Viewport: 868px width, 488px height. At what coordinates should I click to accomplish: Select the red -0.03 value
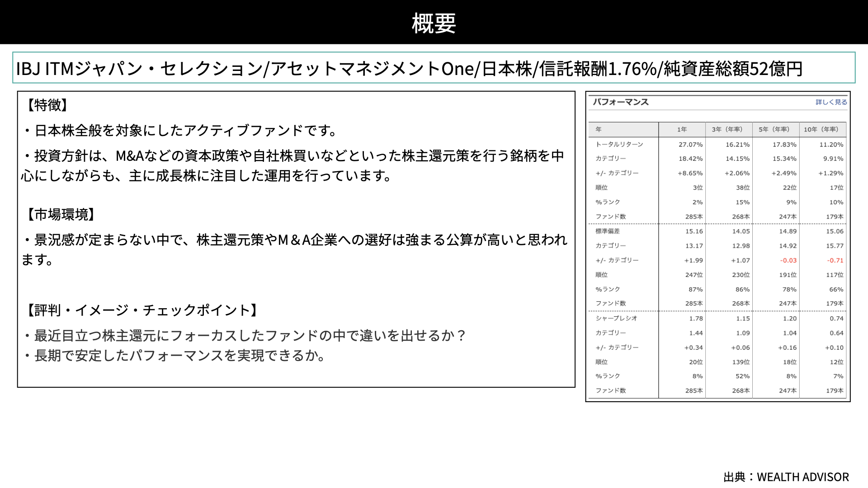[x=788, y=261]
